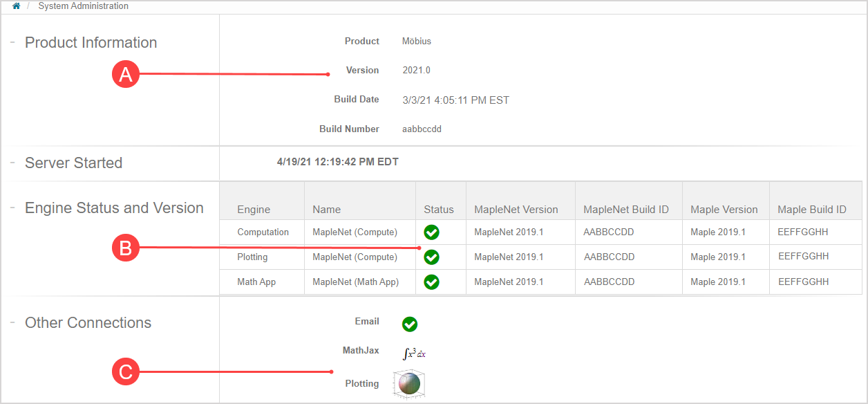
Task: Click the build number value aabbccdd
Action: [422, 129]
